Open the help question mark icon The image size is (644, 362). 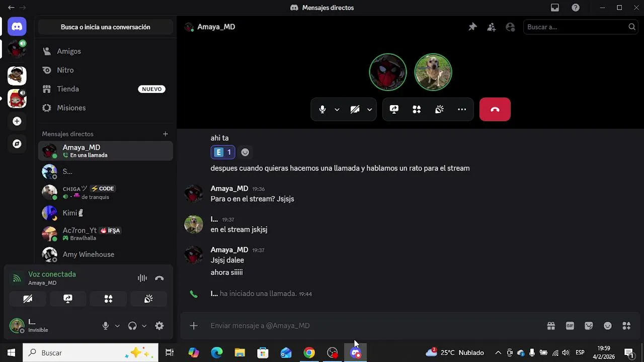pos(576,8)
